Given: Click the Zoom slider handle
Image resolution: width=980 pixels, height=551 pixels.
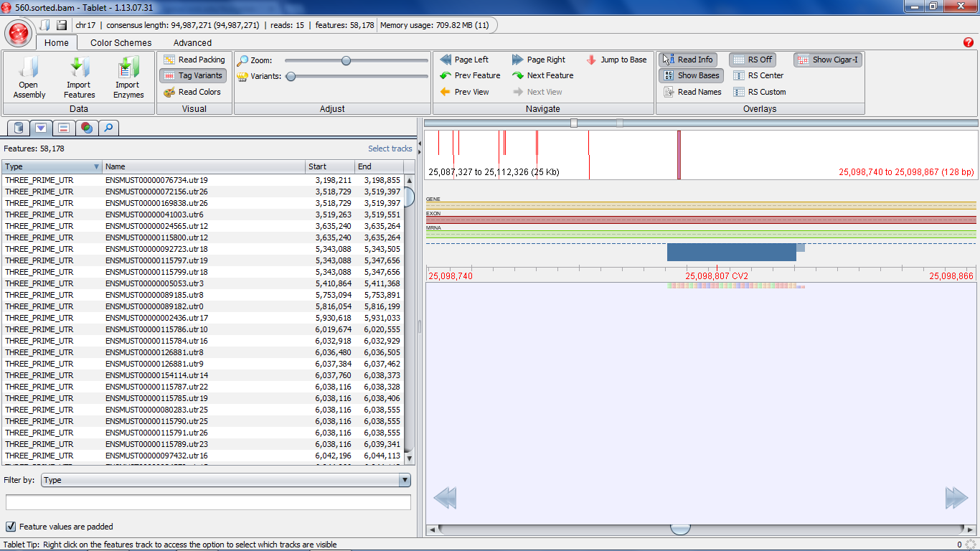Looking at the screenshot, I should point(346,60).
